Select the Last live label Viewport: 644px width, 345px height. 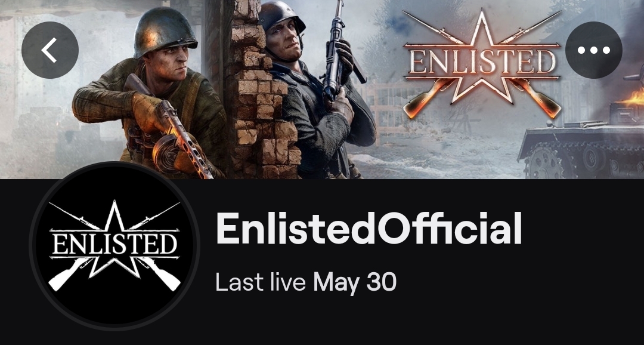pos(261,282)
